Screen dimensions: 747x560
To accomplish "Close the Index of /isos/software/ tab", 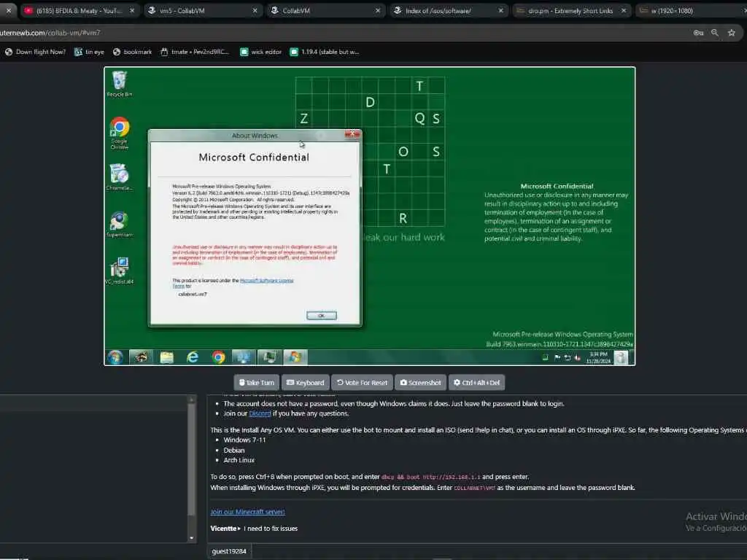I will pos(500,10).
